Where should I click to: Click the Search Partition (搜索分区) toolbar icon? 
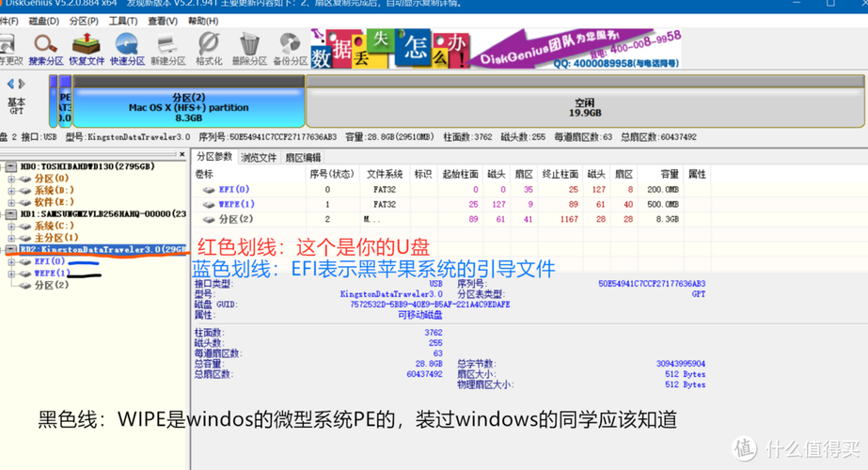[x=46, y=49]
